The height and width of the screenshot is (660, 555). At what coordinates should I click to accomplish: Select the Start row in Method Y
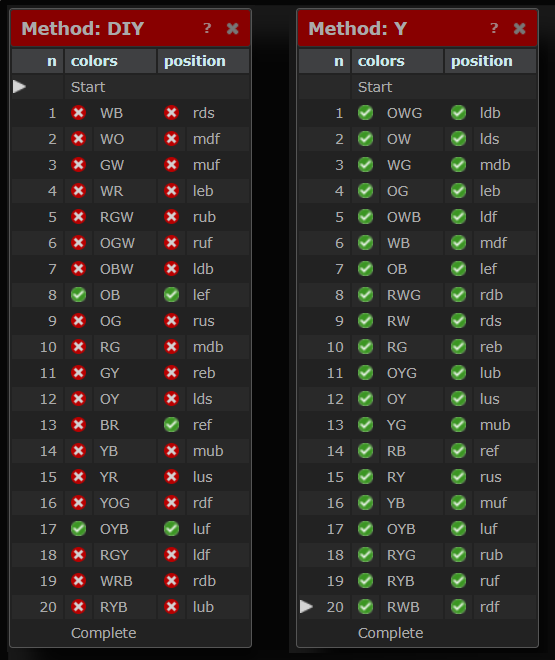point(417,87)
